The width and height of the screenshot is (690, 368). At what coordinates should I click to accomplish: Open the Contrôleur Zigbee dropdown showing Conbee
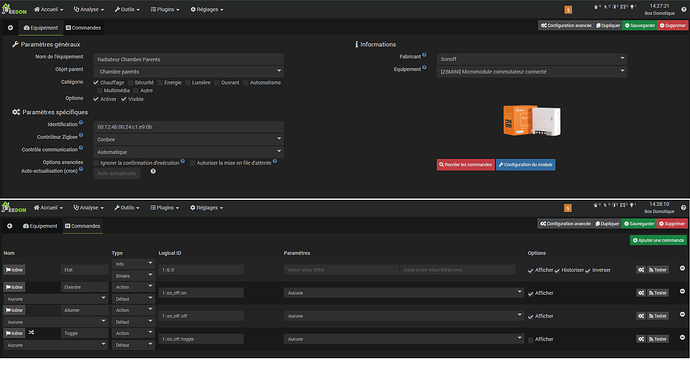[x=188, y=139]
